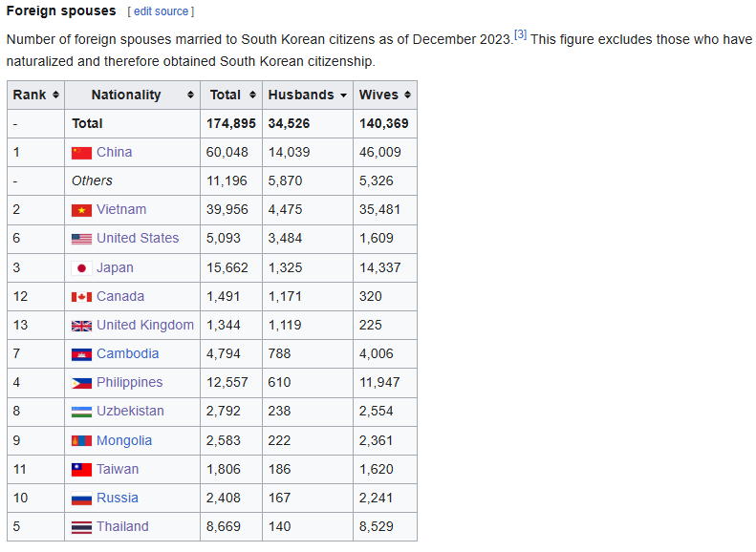Click China's total value 60,048
This screenshot has height=552, width=756.
point(227,152)
